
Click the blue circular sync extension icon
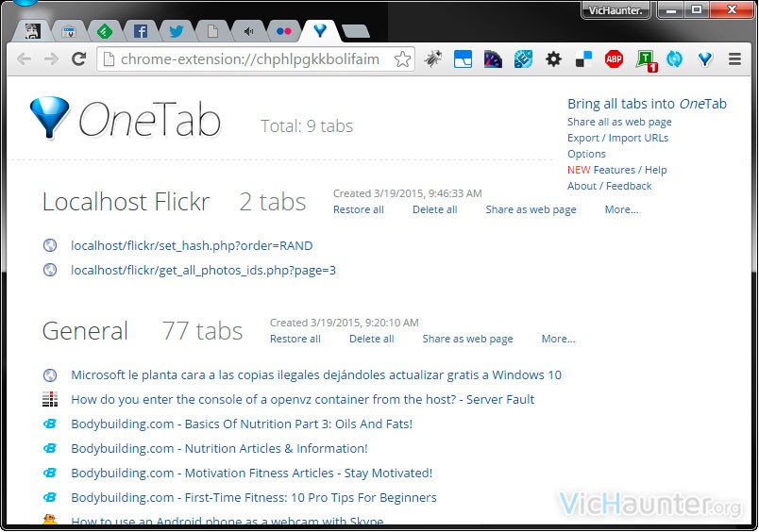click(x=674, y=59)
